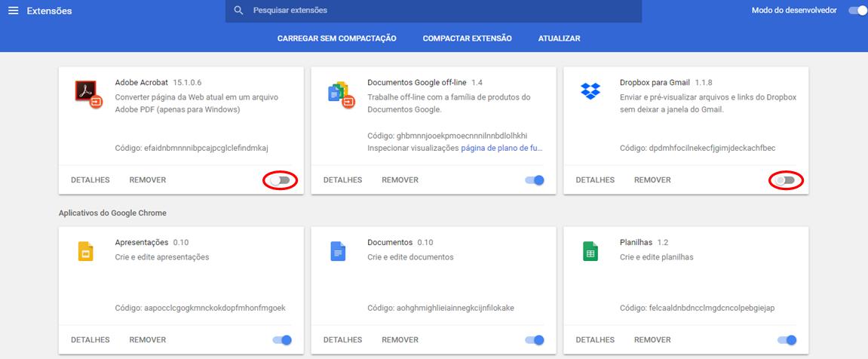
Task: Open DETALHES for Planilhas
Action: point(595,340)
